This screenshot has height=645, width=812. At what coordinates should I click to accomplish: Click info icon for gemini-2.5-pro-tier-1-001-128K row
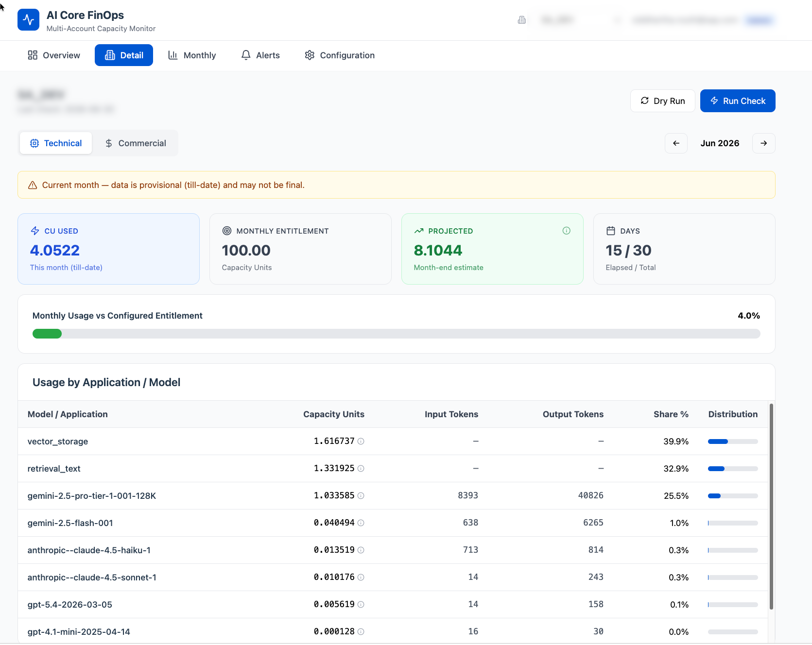point(361,496)
